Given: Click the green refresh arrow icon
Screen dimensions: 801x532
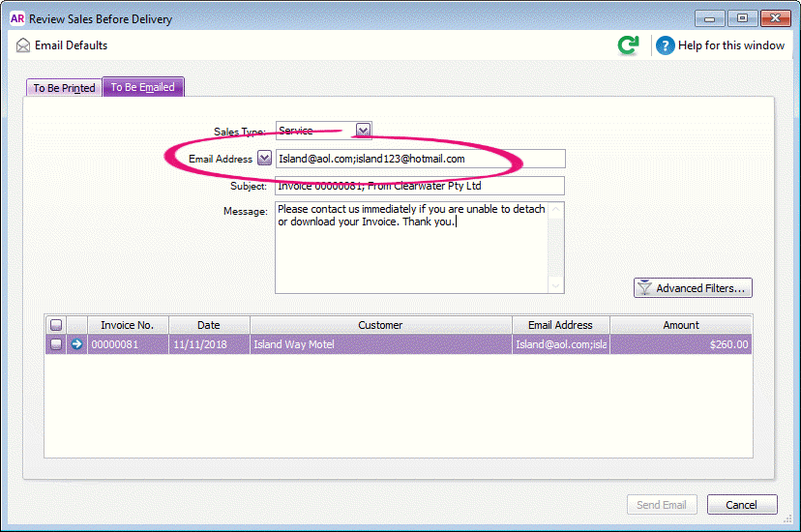Looking at the screenshot, I should [628, 45].
